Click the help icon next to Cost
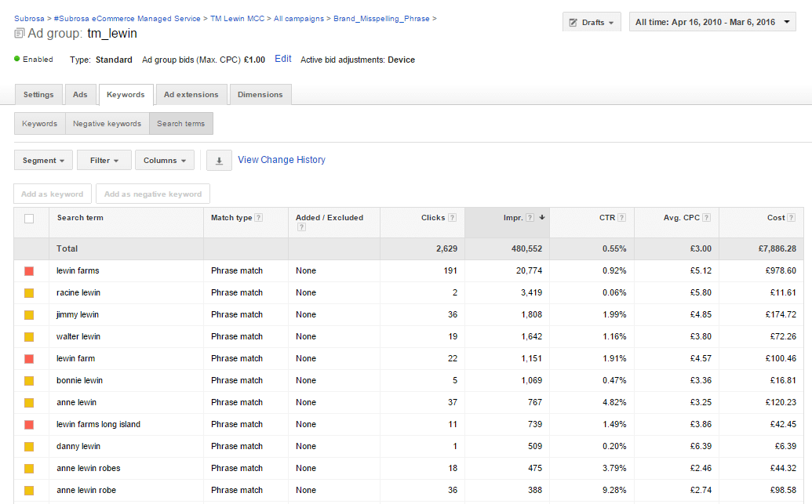The width and height of the screenshot is (812, 504). point(792,218)
